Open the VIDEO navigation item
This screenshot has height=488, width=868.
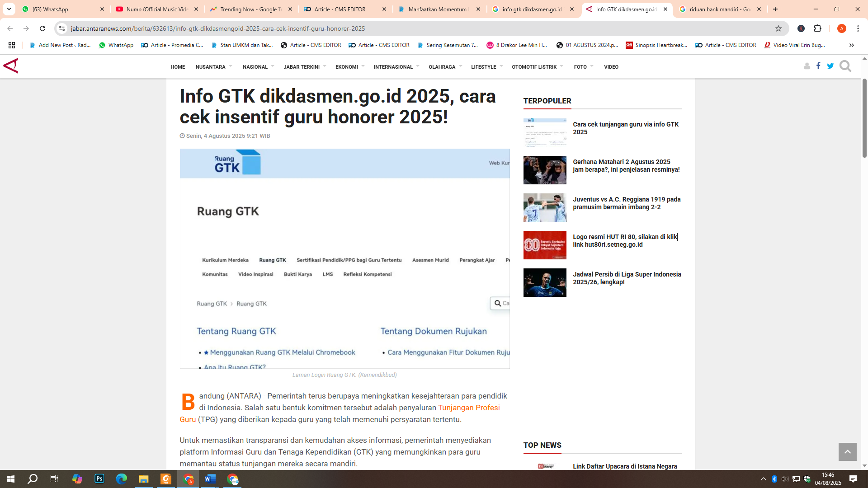[611, 67]
